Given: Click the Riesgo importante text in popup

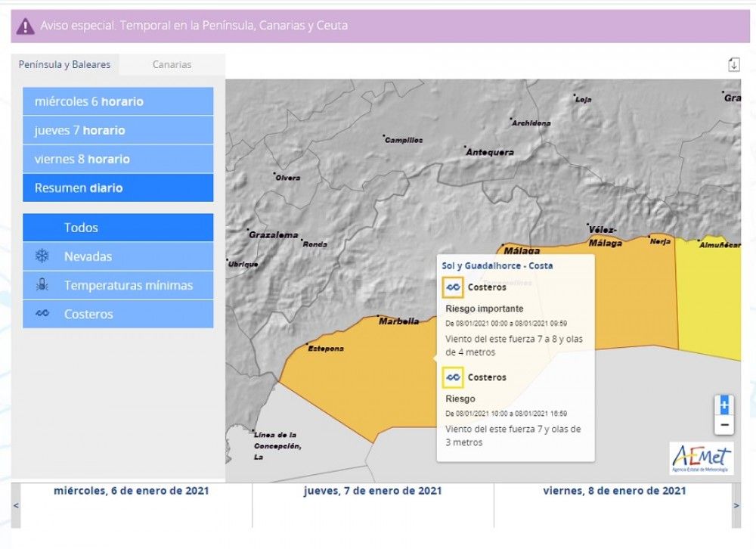Looking at the screenshot, I should click(484, 309).
